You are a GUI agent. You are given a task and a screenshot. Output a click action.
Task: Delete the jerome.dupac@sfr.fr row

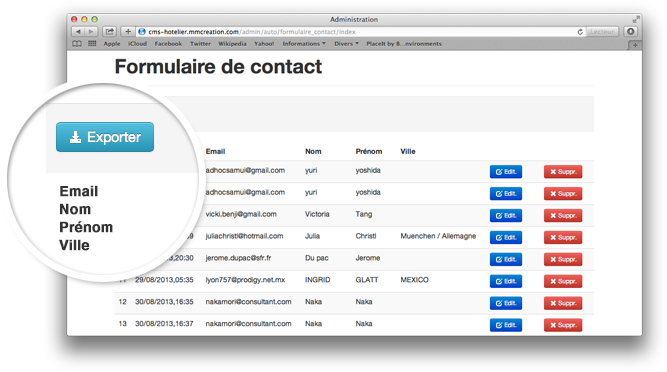point(563,259)
